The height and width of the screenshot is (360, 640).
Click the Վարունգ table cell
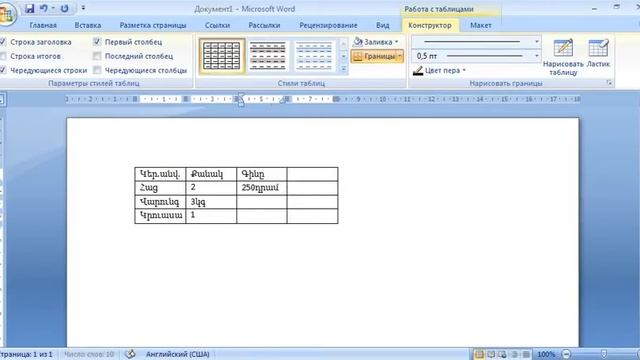tap(160, 202)
